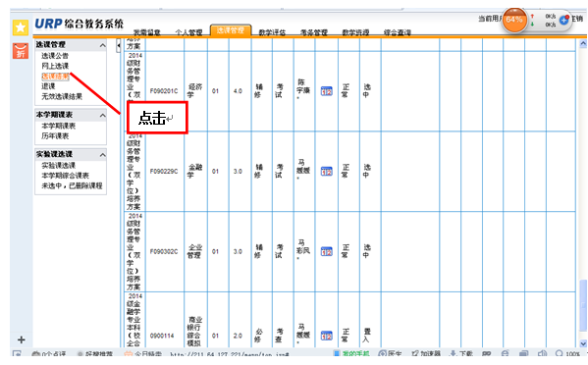588x365 pixels.
Task: Click the orange 64% memory accelerator ball
Action: tap(514, 20)
